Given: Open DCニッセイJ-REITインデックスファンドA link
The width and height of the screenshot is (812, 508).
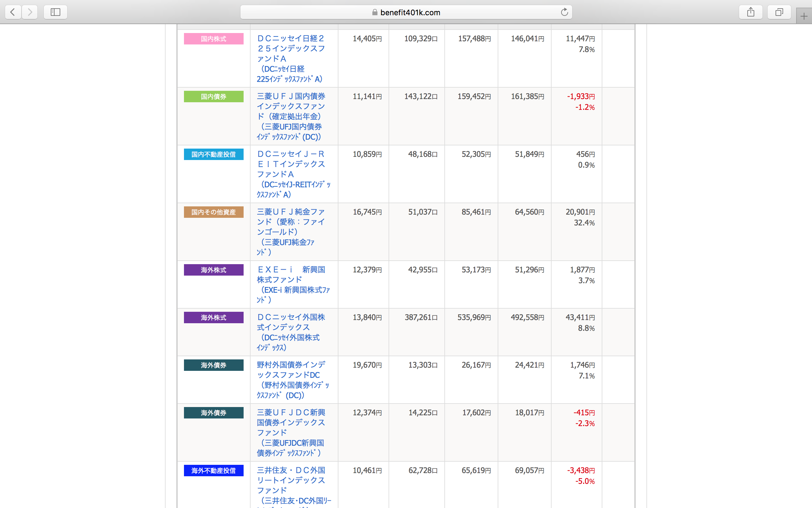Looking at the screenshot, I should [x=294, y=174].
